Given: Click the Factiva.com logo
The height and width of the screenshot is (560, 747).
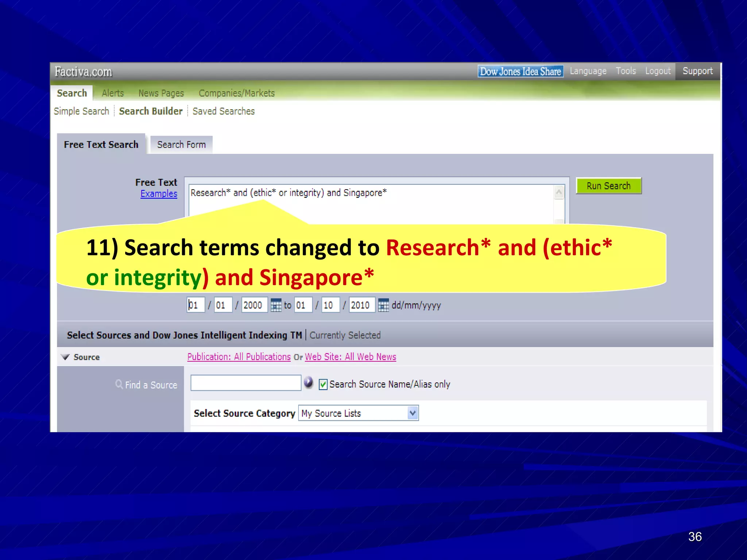Looking at the screenshot, I should [x=83, y=72].
